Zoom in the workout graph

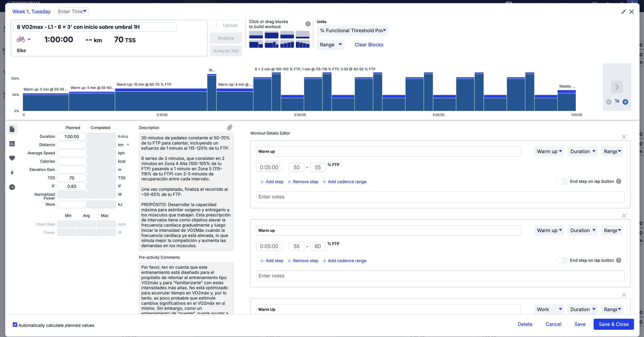[x=625, y=102]
